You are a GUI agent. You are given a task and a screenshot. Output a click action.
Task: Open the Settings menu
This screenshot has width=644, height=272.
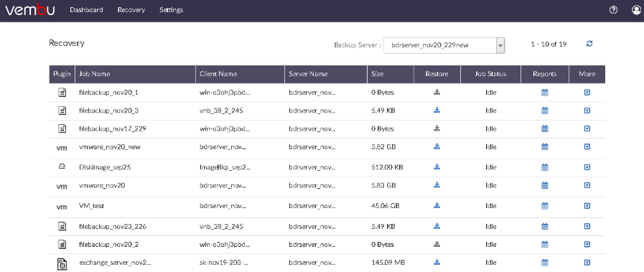tap(172, 10)
